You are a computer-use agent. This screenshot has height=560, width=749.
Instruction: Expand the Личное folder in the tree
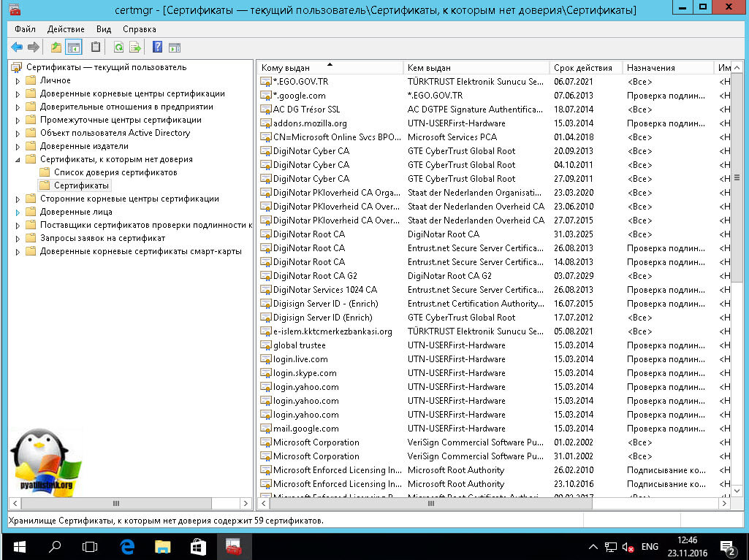coord(18,81)
